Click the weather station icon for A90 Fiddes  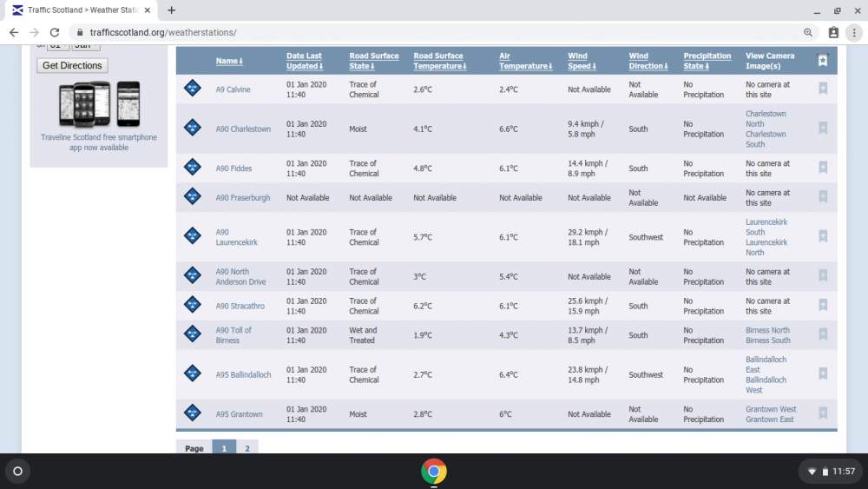[192, 167]
